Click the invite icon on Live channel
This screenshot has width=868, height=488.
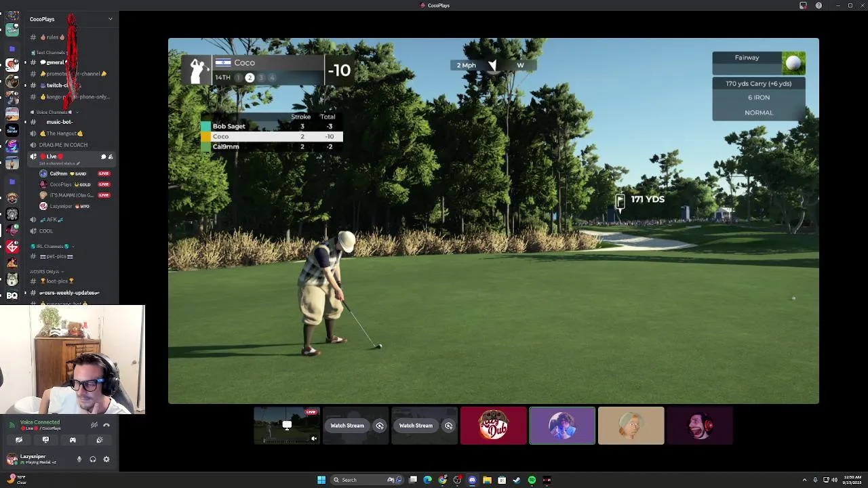tap(111, 157)
